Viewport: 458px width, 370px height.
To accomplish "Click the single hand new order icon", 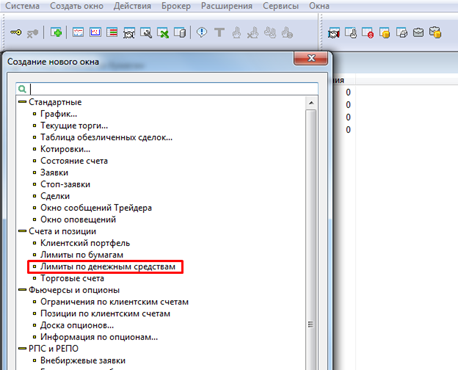I will [236, 33].
